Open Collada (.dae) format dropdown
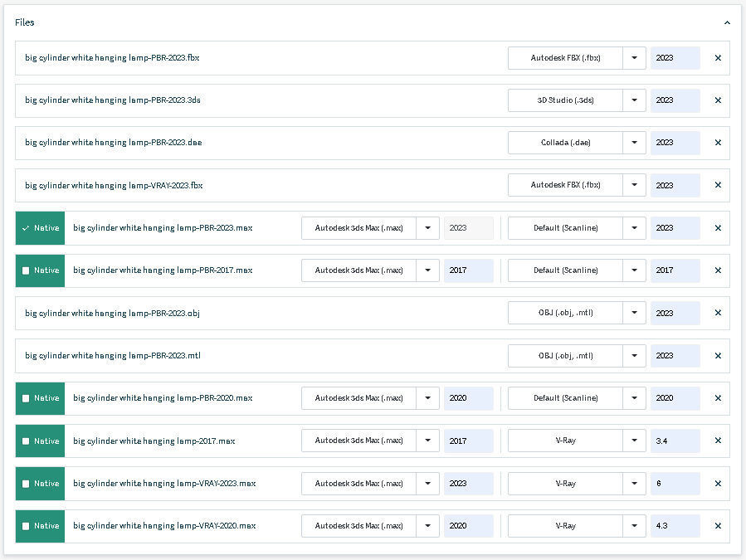 pyautogui.click(x=634, y=143)
